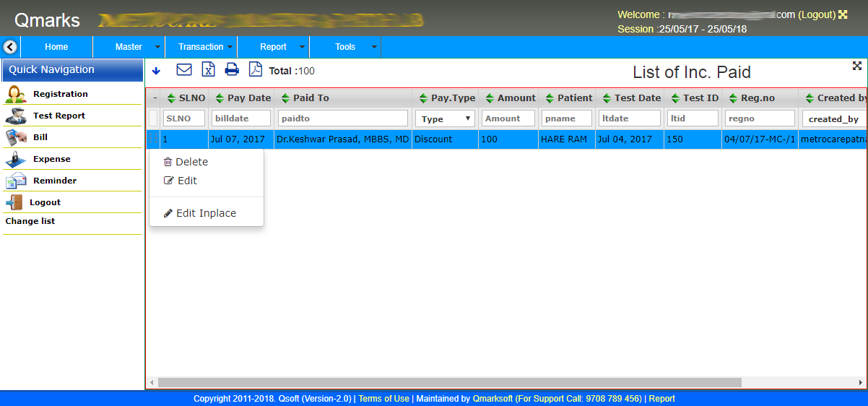Viewport: 868px width, 406px height.
Task: Click the Report link in footer
Action: [x=662, y=399]
